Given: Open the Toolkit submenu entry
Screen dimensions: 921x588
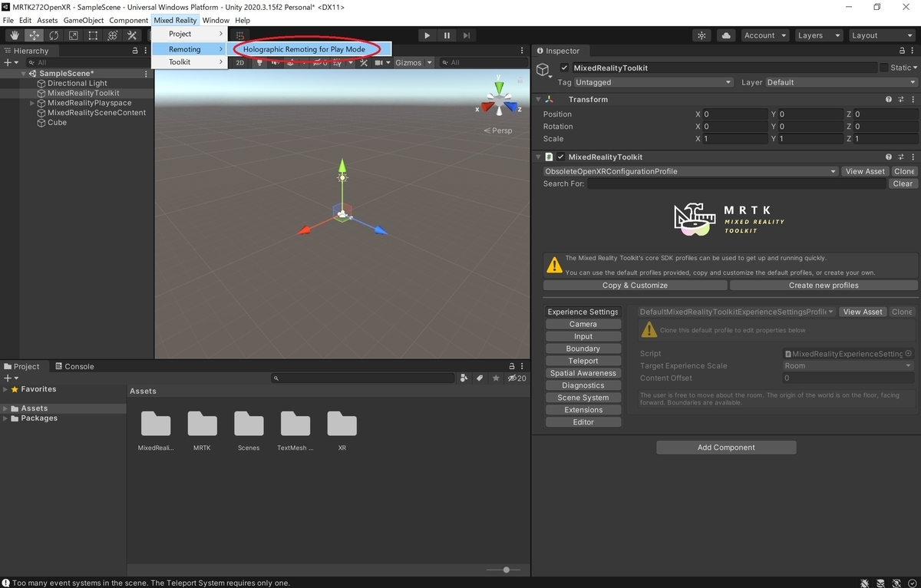Looking at the screenshot, I should 189,62.
